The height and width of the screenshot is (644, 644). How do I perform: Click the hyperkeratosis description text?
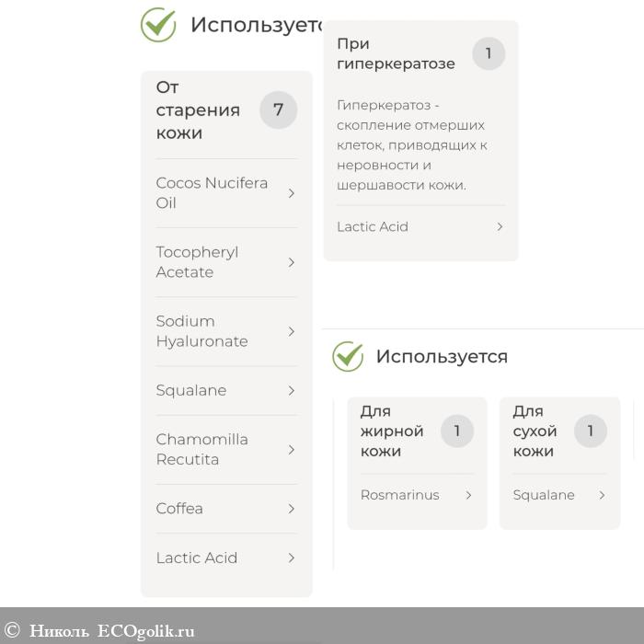[x=411, y=145]
